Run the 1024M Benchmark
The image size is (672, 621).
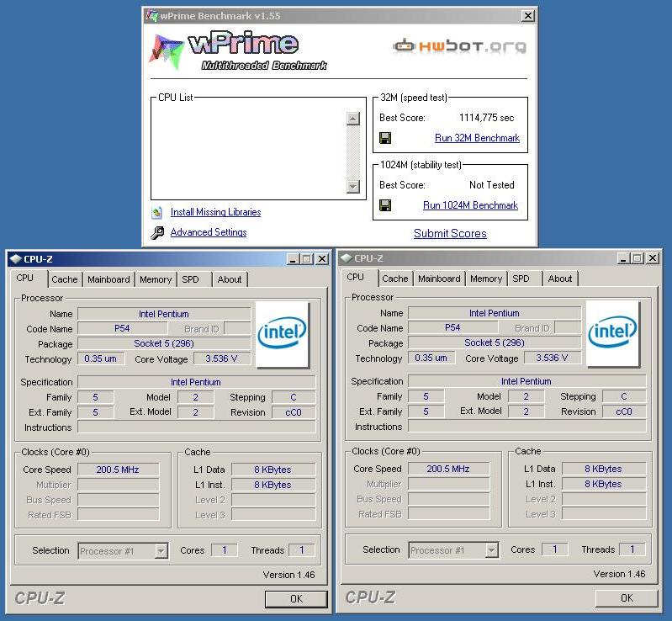click(470, 205)
